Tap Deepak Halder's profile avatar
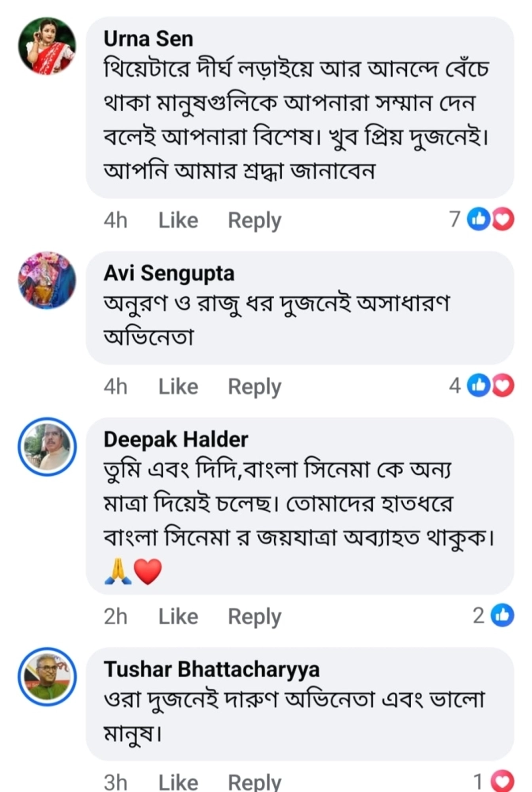 47,446
